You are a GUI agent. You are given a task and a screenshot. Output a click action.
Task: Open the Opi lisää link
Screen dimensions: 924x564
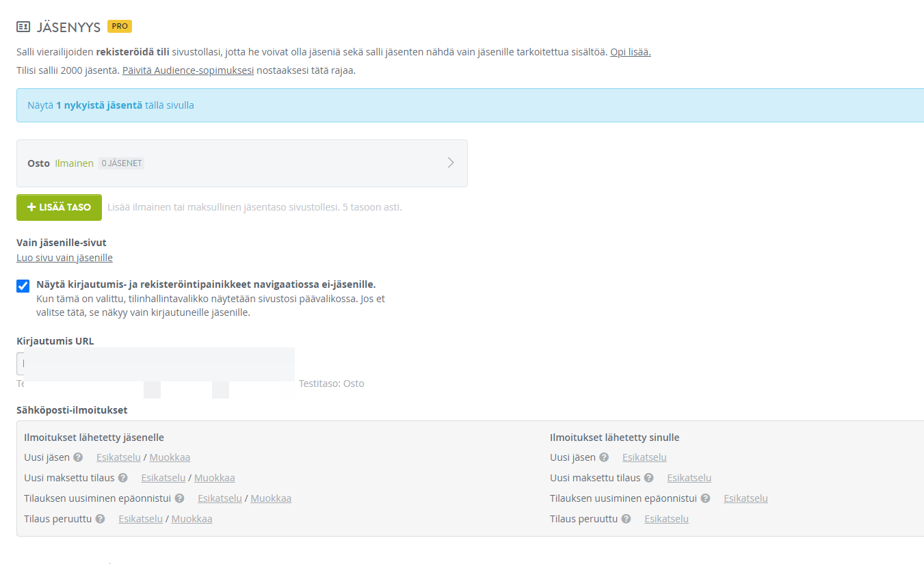(631, 52)
